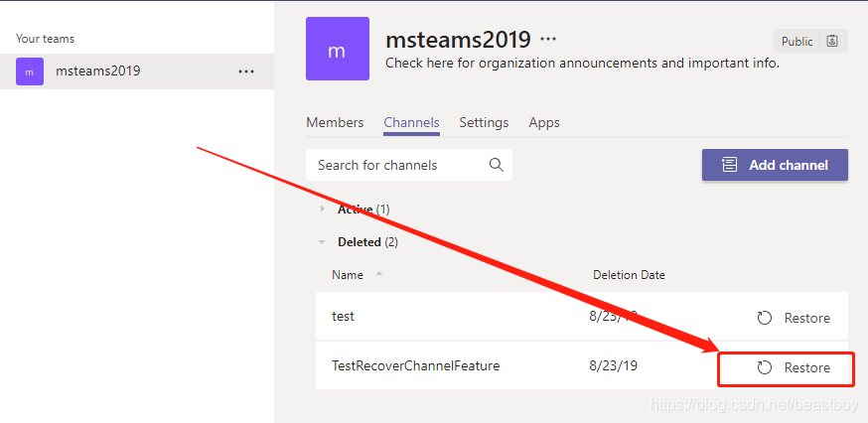
Task: Go to the Apps tab
Action: (x=544, y=122)
